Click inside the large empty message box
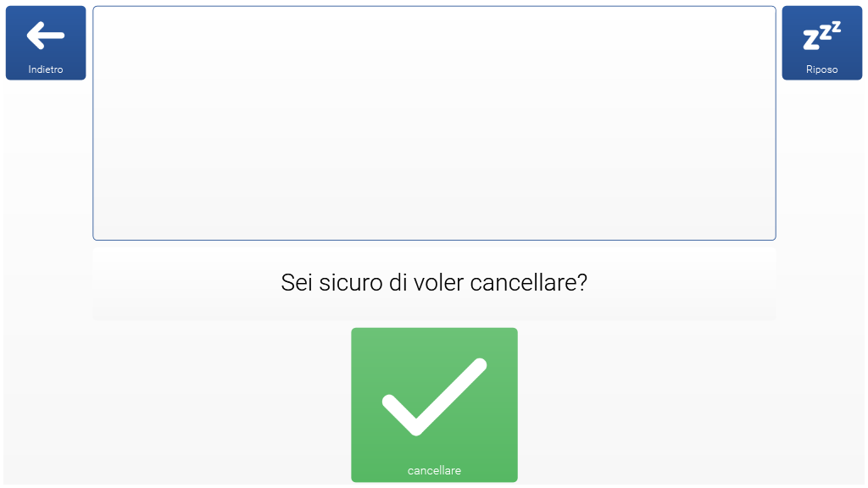Viewport: 868px width, 488px height. pos(434,123)
